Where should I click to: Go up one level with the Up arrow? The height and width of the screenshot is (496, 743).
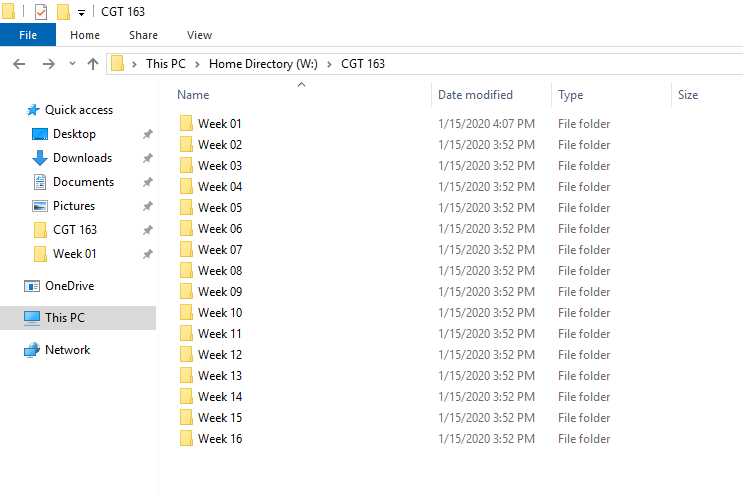click(93, 63)
